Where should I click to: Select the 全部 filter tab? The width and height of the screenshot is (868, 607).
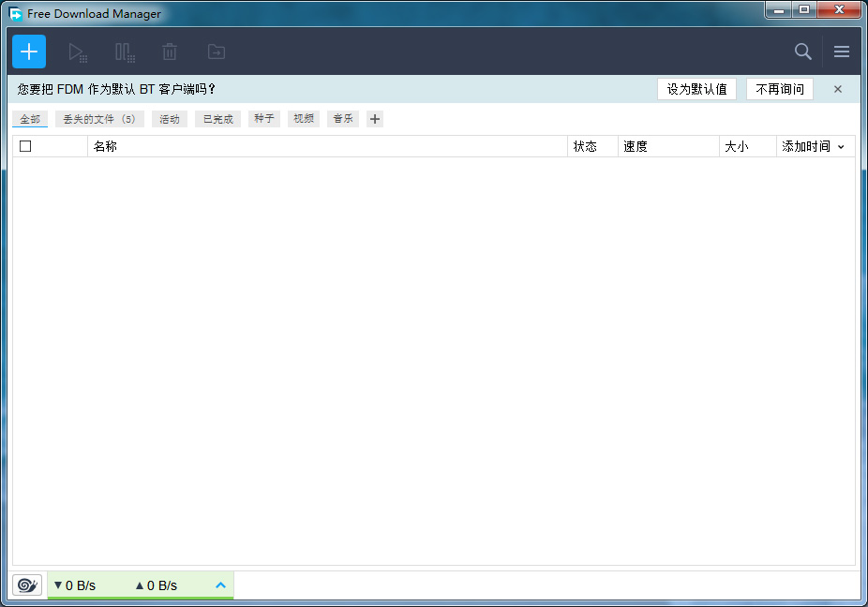pos(30,119)
